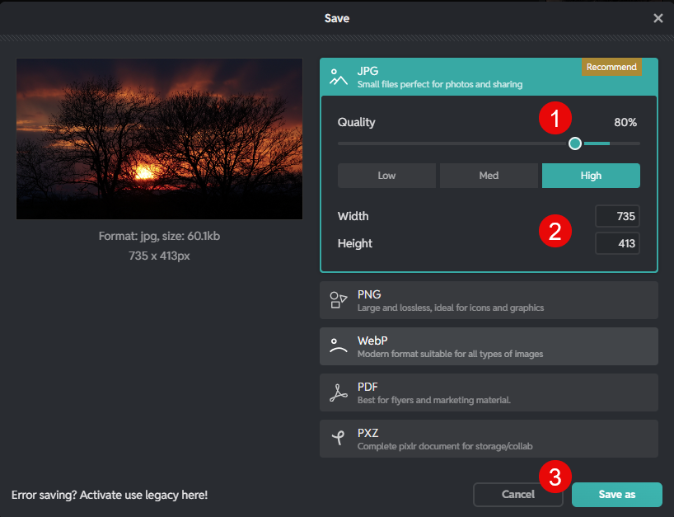Expand the PNG format option
This screenshot has height=517, width=674.
pos(489,300)
